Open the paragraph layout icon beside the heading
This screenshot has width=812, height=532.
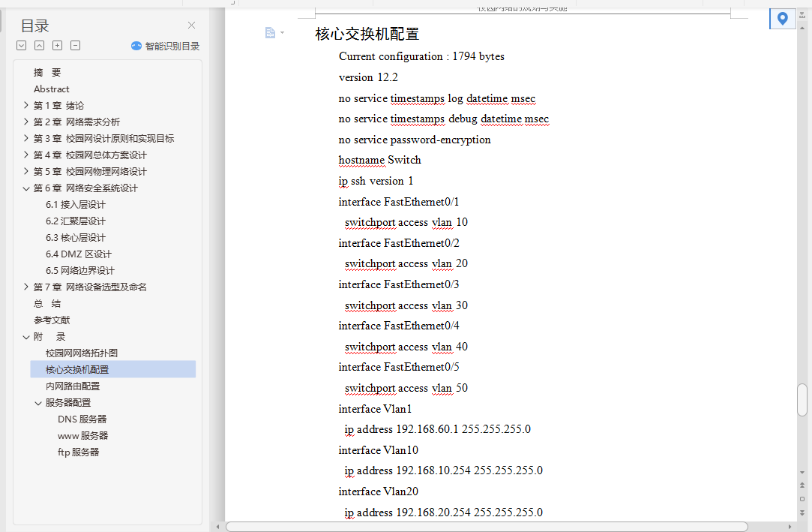tap(271, 32)
